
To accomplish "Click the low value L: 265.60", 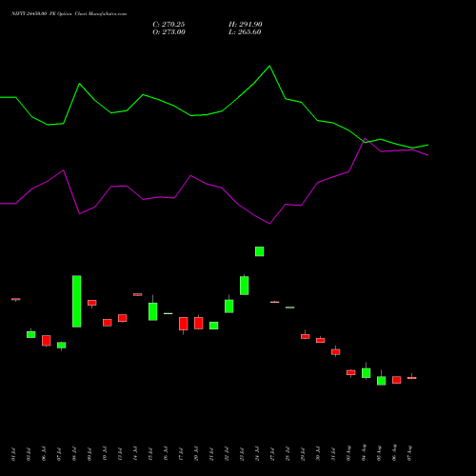I will pos(245,32).
